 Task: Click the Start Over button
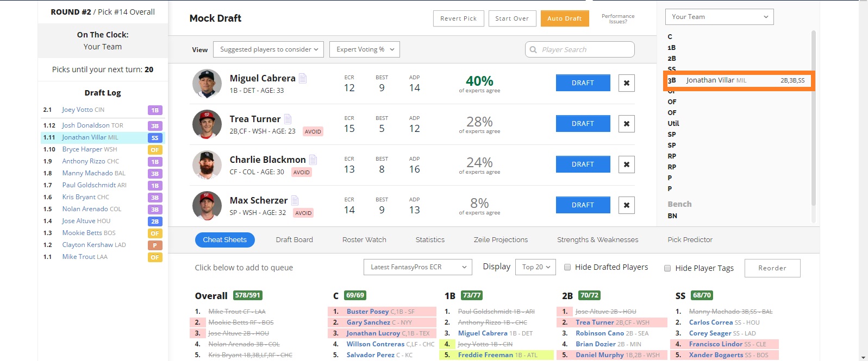(x=512, y=18)
